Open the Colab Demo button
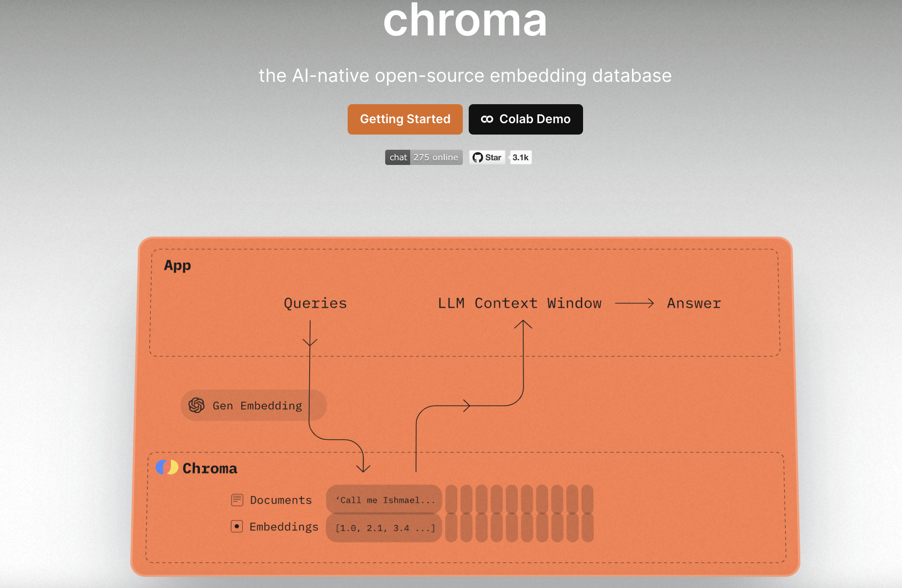The height and width of the screenshot is (588, 902). point(526,119)
